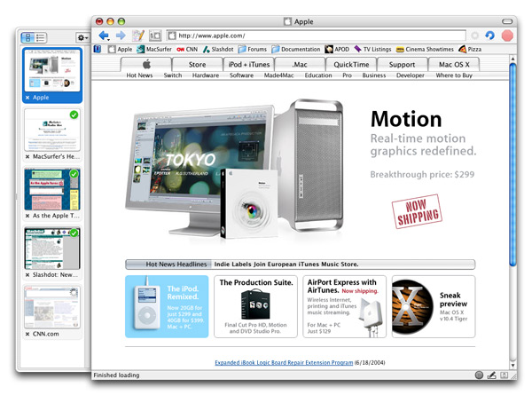Toggle the page drawer sidebar icon
The height and width of the screenshot is (395, 532).
pos(155,36)
